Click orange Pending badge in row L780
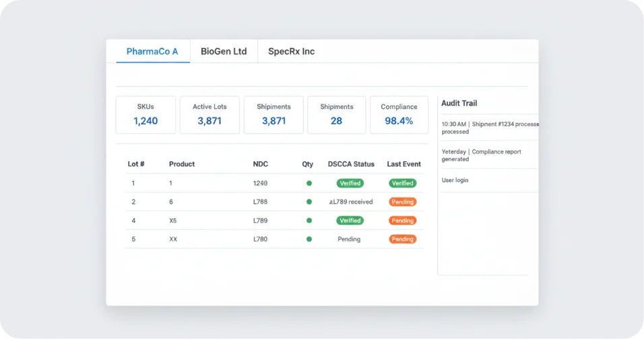Viewport: 644px width, 339px height. pos(403,239)
